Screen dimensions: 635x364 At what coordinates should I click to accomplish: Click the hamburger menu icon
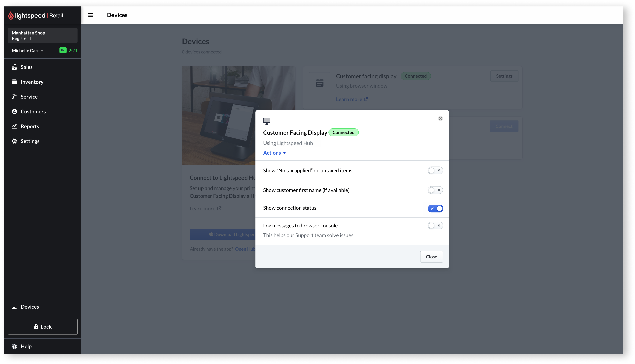(91, 15)
